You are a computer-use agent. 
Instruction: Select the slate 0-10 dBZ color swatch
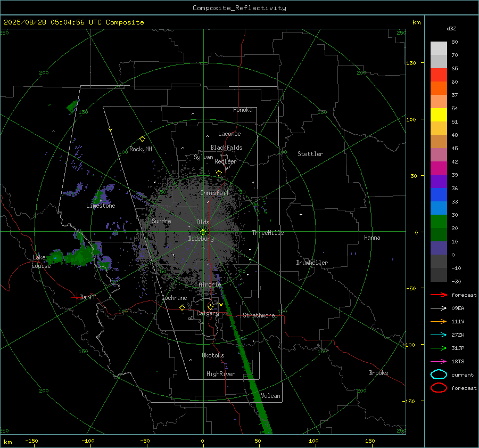439,248
